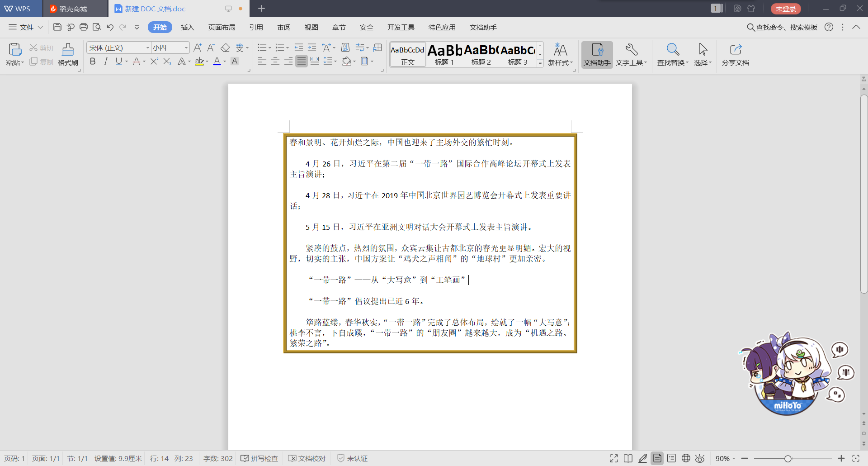Apply the 标题 1 style
This screenshot has height=466, width=868.
(x=445, y=55)
